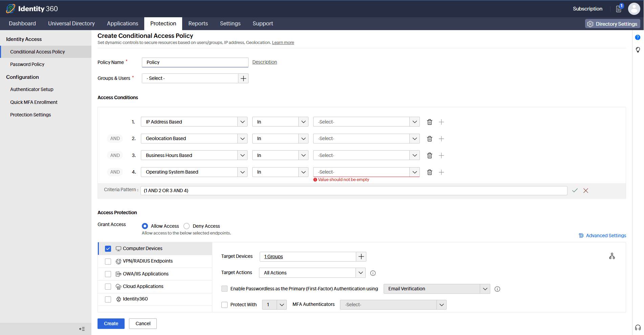Add condition after Geolocation Based row

coord(441,138)
